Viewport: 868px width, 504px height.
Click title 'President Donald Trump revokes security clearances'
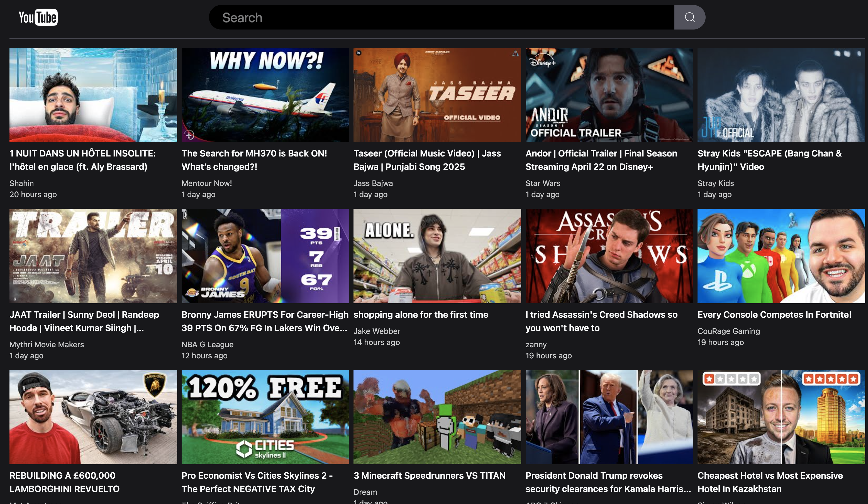click(608, 482)
